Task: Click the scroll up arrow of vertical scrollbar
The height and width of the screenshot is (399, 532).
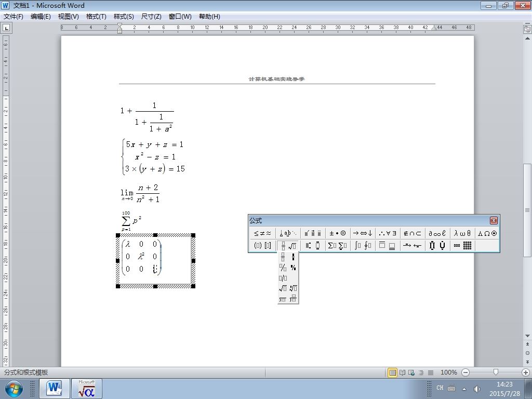Action: pyautogui.click(x=527, y=38)
